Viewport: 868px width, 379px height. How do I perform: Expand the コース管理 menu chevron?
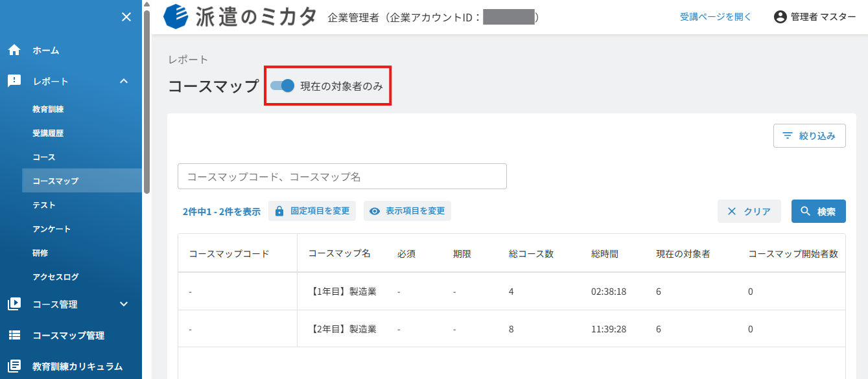[124, 304]
